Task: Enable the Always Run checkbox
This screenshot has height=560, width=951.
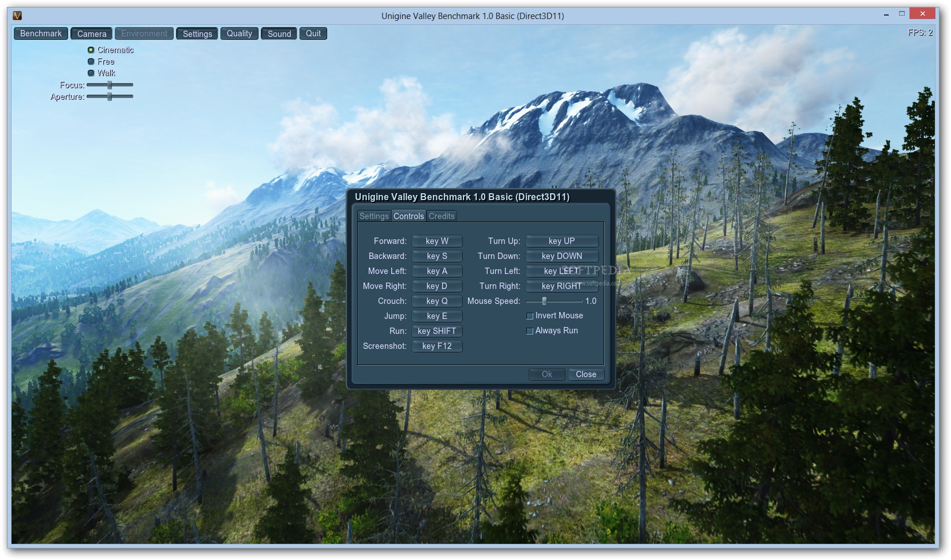Action: tap(530, 331)
